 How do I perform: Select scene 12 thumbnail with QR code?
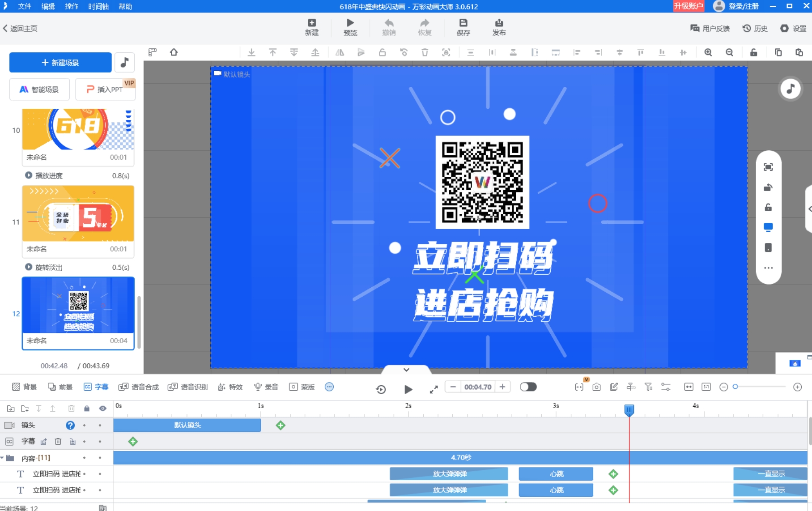click(78, 305)
